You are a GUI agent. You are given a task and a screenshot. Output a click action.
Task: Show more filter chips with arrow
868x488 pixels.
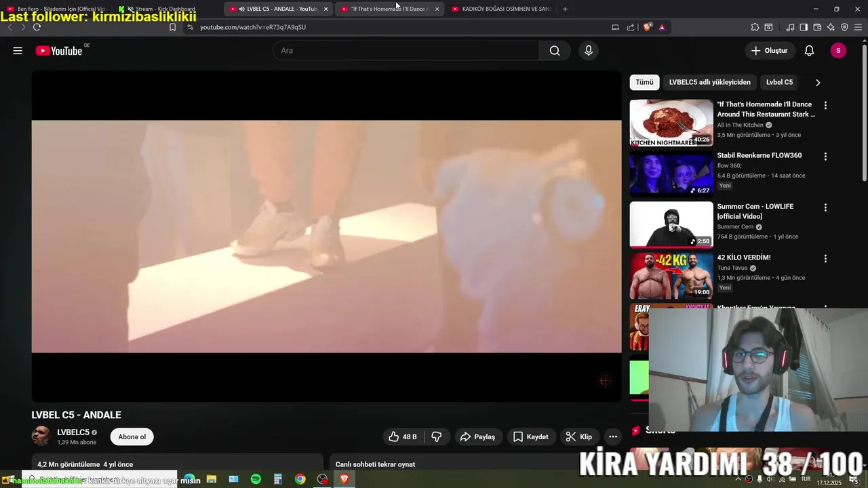818,83
